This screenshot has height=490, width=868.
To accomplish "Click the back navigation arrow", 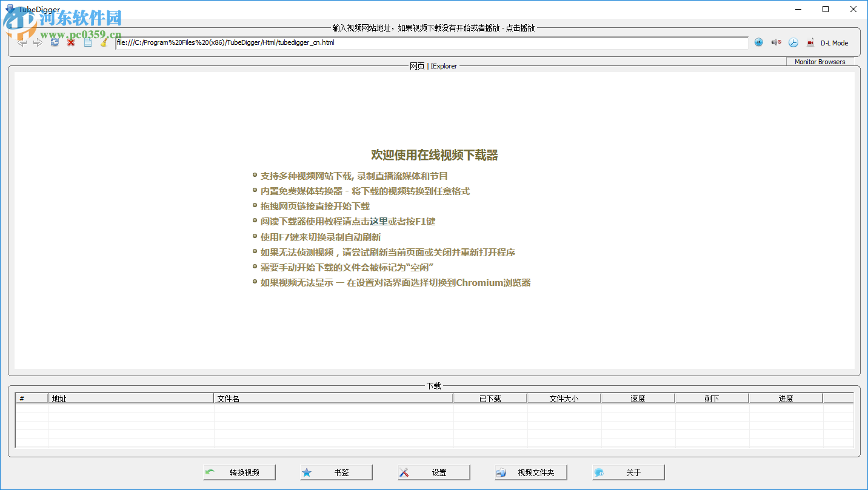I will point(22,42).
